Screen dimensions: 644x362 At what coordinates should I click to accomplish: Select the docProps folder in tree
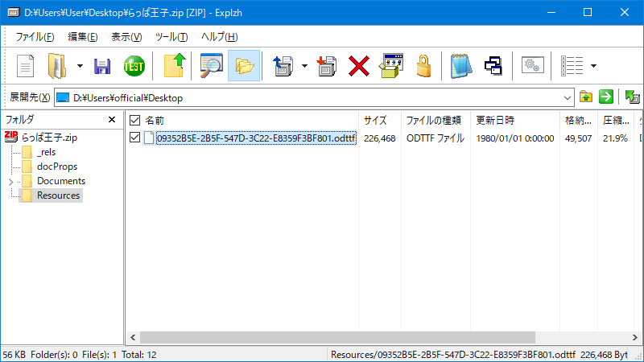55,167
